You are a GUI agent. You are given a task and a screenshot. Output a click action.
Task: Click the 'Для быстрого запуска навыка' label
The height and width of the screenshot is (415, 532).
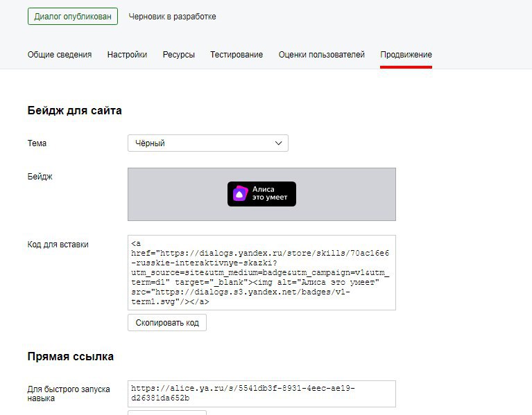[x=69, y=394]
